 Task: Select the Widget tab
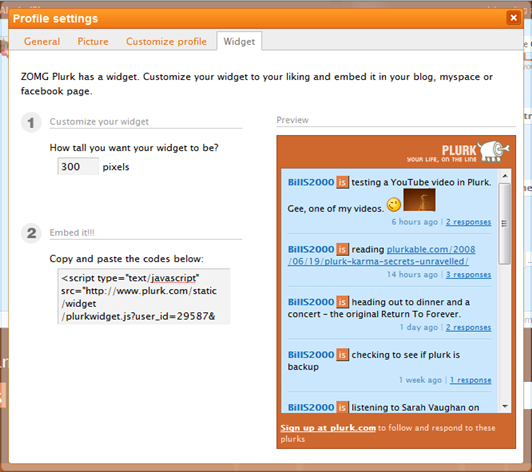239,41
